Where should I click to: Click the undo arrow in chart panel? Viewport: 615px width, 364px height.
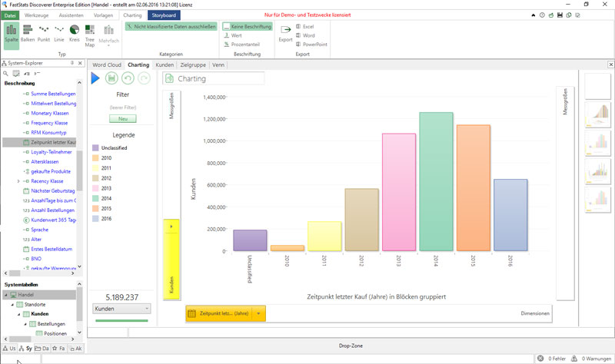[x=128, y=78]
